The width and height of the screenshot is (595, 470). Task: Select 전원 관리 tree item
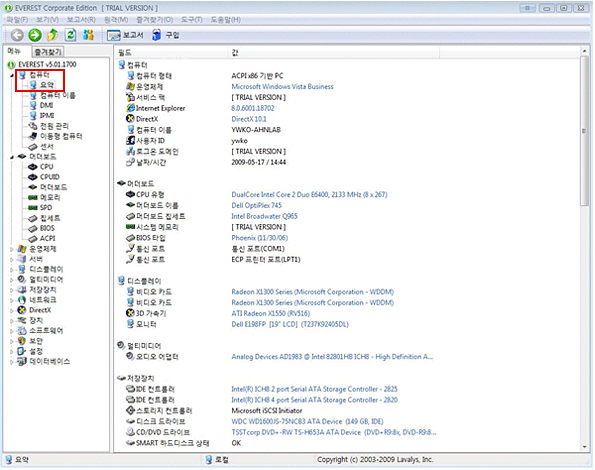click(54, 126)
